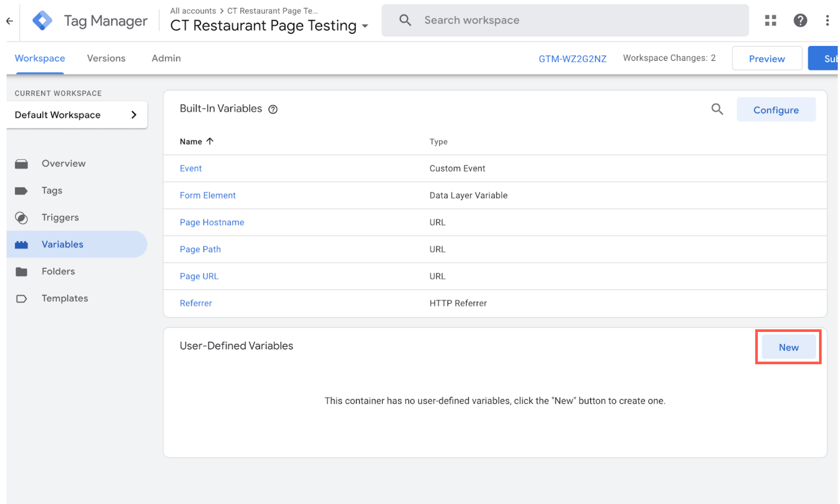Open the Google apps grid icon
The height and width of the screenshot is (504, 840).
click(x=771, y=21)
